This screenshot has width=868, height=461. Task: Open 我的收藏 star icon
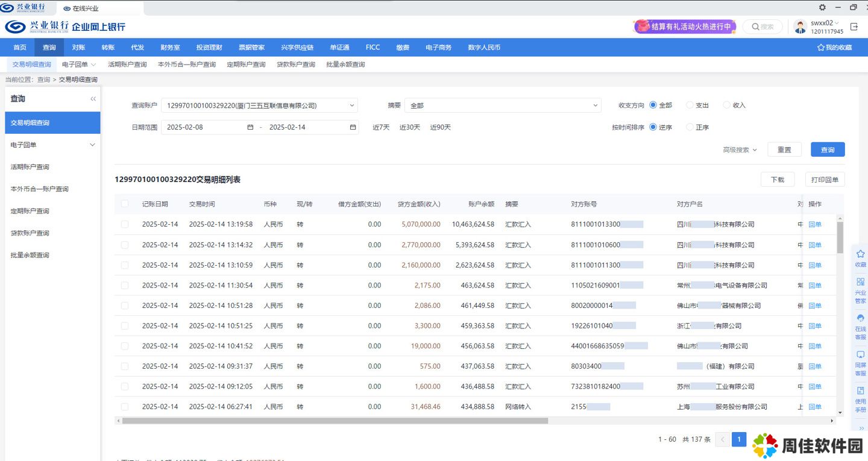click(820, 48)
